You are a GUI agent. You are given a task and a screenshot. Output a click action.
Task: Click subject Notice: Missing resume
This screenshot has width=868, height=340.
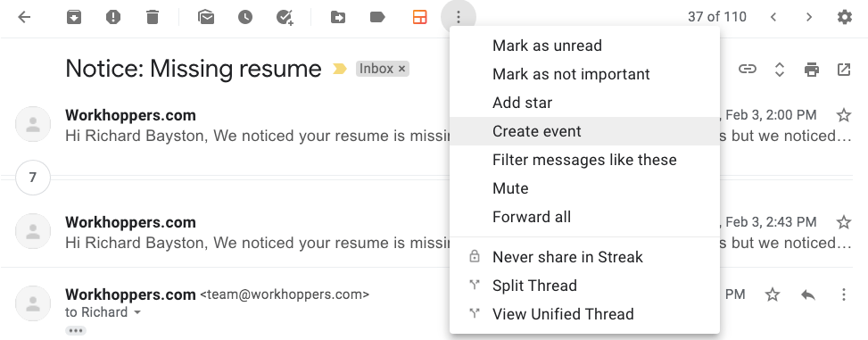(x=194, y=70)
